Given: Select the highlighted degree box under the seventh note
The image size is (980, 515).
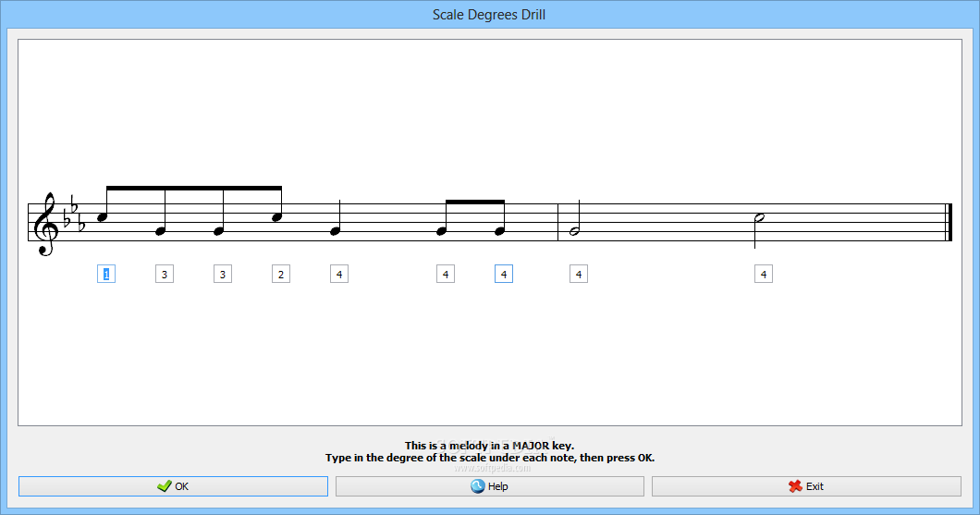Looking at the screenshot, I should (504, 274).
